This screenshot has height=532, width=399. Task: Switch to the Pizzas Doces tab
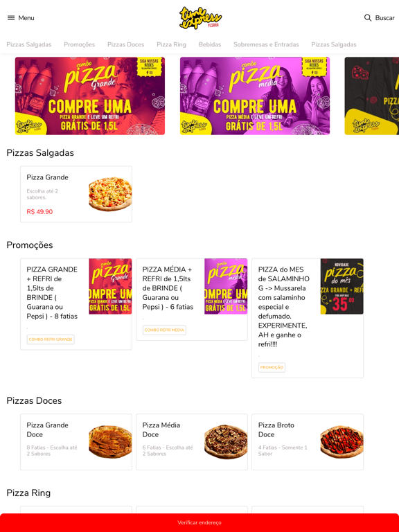(x=126, y=44)
